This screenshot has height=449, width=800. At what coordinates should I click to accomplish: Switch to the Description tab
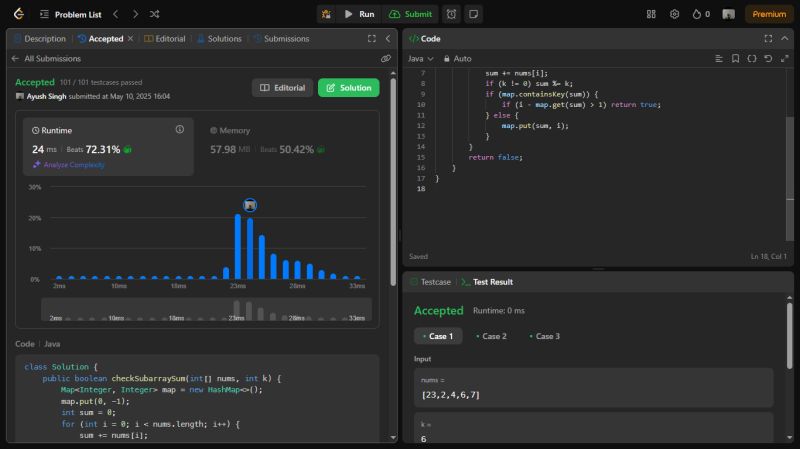coord(40,39)
